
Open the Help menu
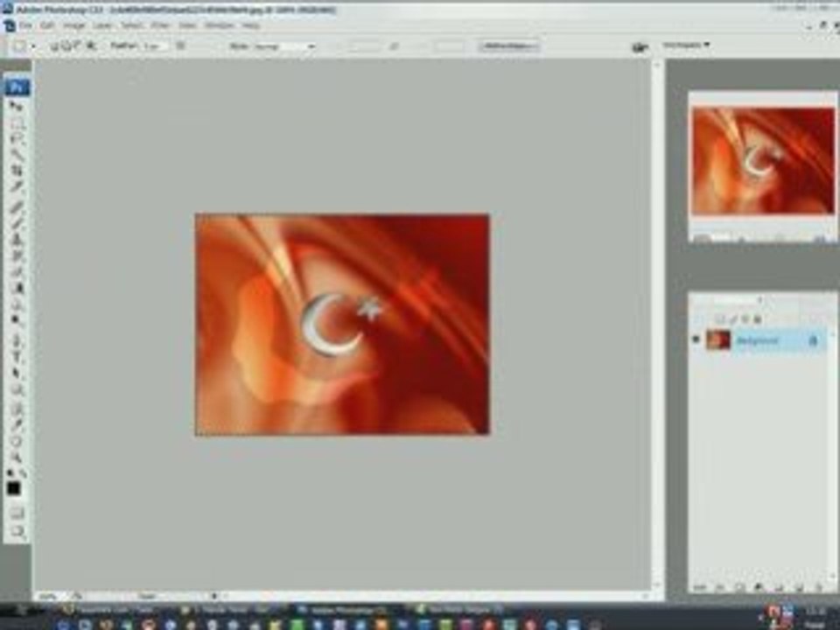250,25
